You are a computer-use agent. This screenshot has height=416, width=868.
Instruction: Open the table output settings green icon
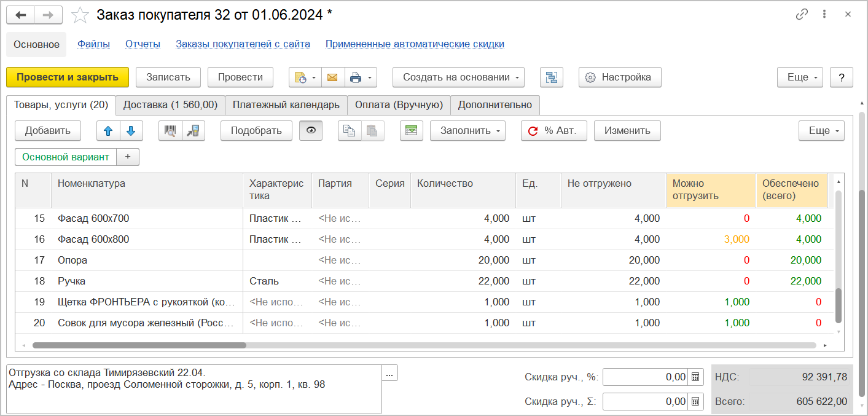coord(411,130)
